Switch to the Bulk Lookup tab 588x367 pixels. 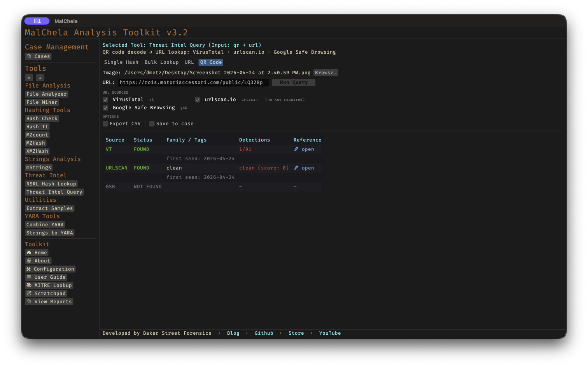[161, 62]
